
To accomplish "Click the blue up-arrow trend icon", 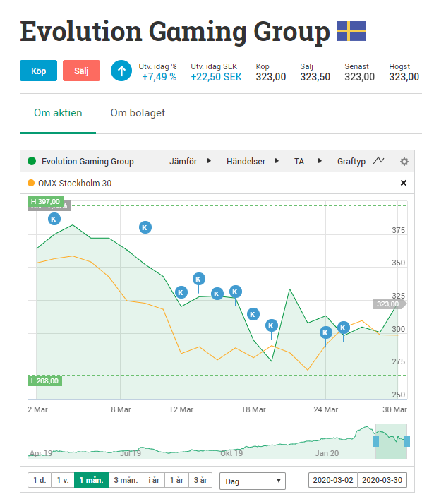I will pos(121,71).
